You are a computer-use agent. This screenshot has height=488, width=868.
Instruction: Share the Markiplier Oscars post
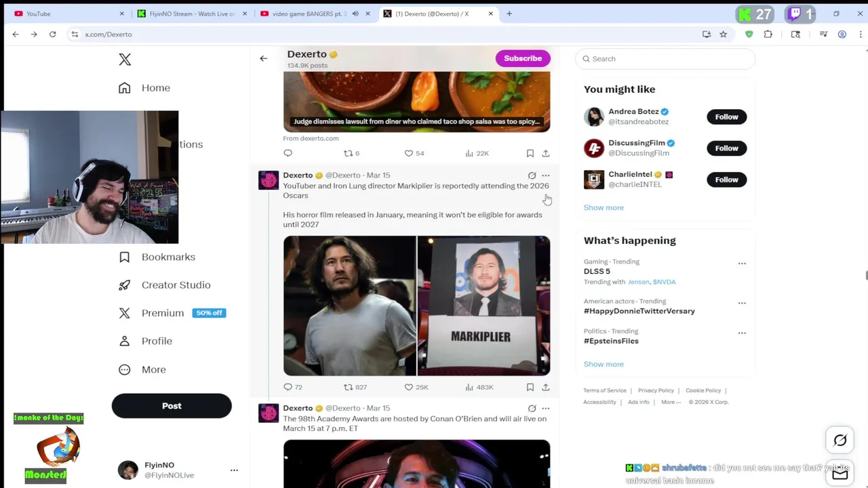[x=546, y=387]
